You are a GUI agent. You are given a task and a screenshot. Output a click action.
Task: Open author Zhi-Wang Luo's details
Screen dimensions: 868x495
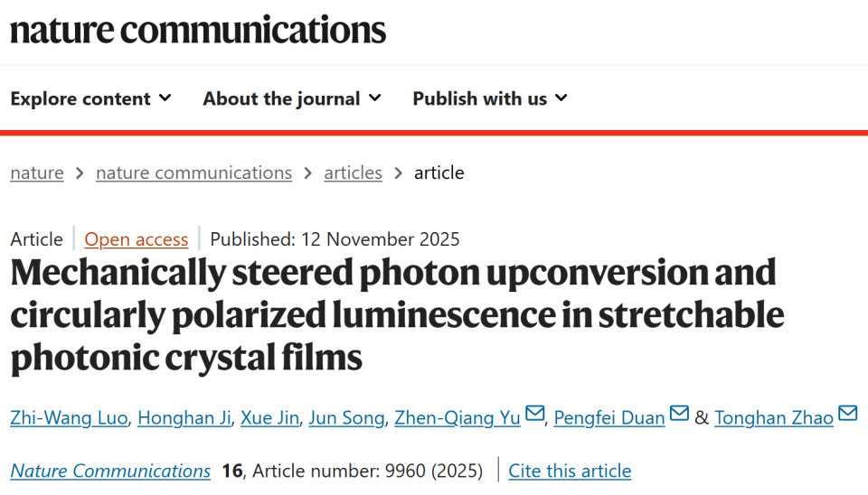[69, 417]
